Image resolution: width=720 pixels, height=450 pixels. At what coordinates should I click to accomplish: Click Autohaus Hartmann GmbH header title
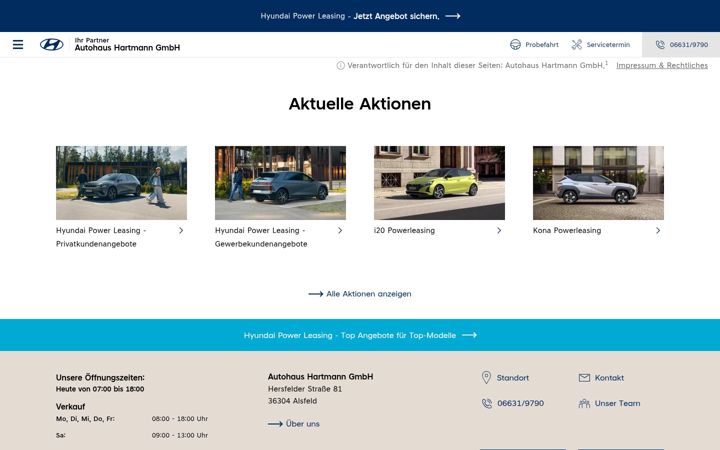pyautogui.click(x=127, y=47)
